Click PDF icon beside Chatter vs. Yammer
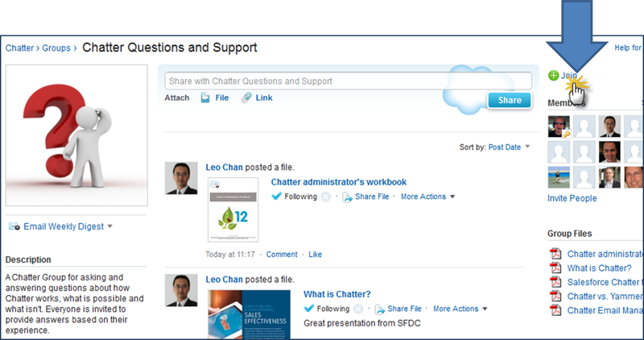644x340 pixels. [x=554, y=296]
